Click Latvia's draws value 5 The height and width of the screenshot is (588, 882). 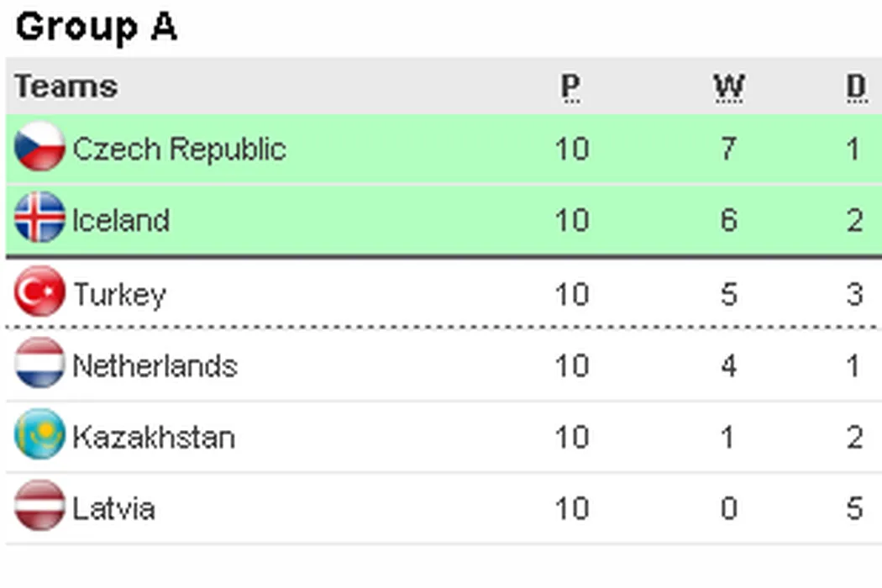854,508
